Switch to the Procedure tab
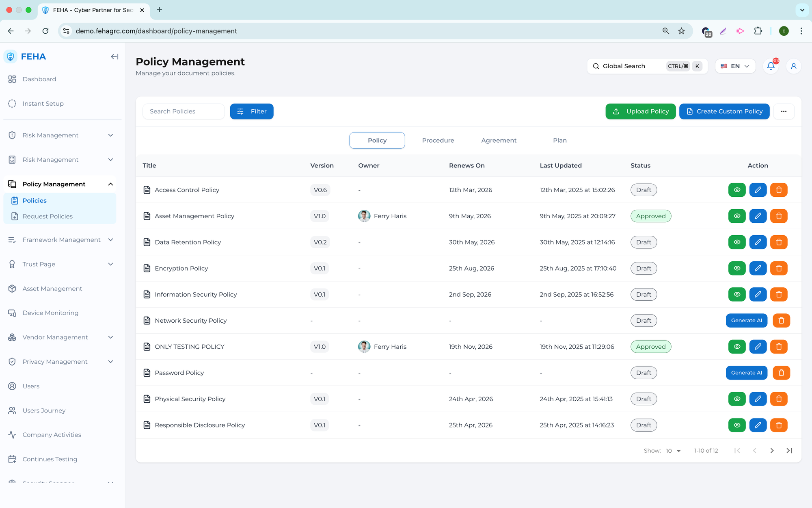 tap(438, 140)
